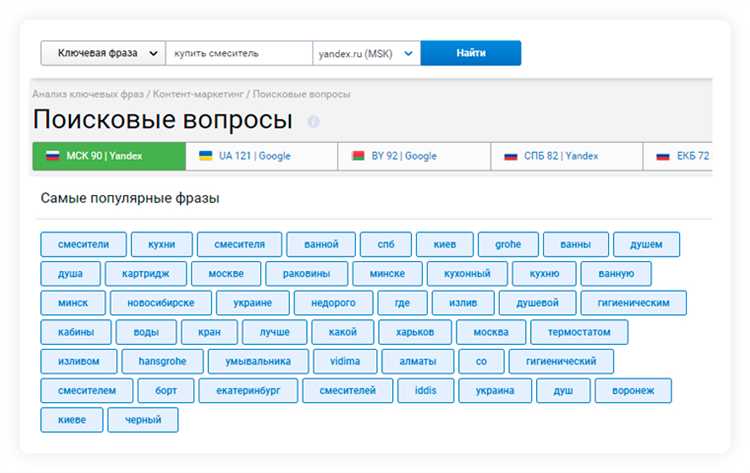The image size is (750, 473).
Task: Click the изливом phrase tag
Action: tap(79, 361)
